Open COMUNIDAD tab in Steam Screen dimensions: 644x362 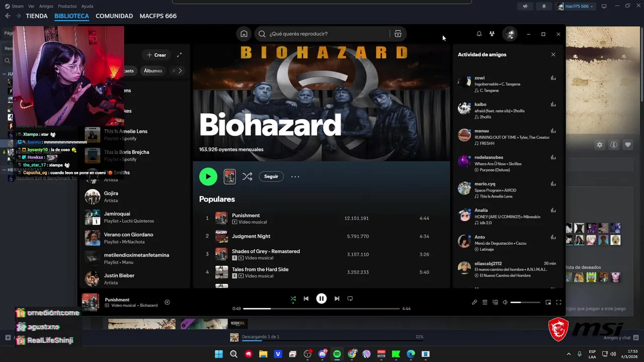[x=114, y=16]
